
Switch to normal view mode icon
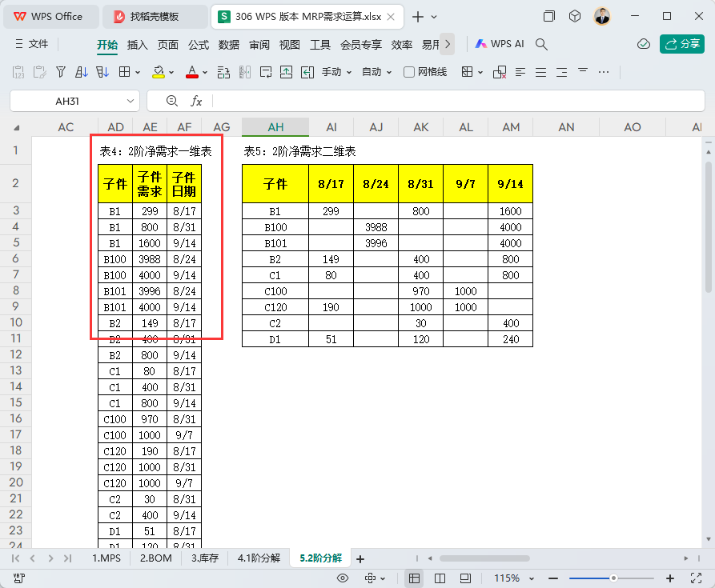click(414, 578)
